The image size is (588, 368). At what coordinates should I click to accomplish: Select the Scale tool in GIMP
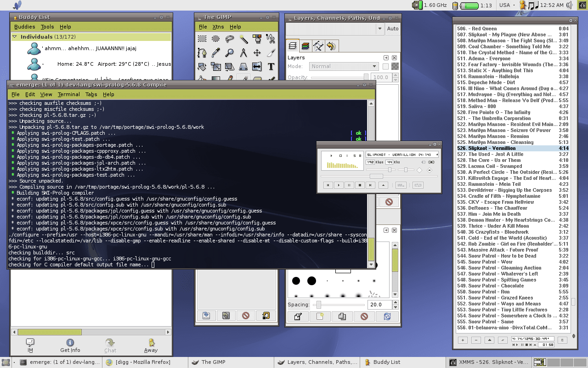pyautogui.click(x=216, y=67)
